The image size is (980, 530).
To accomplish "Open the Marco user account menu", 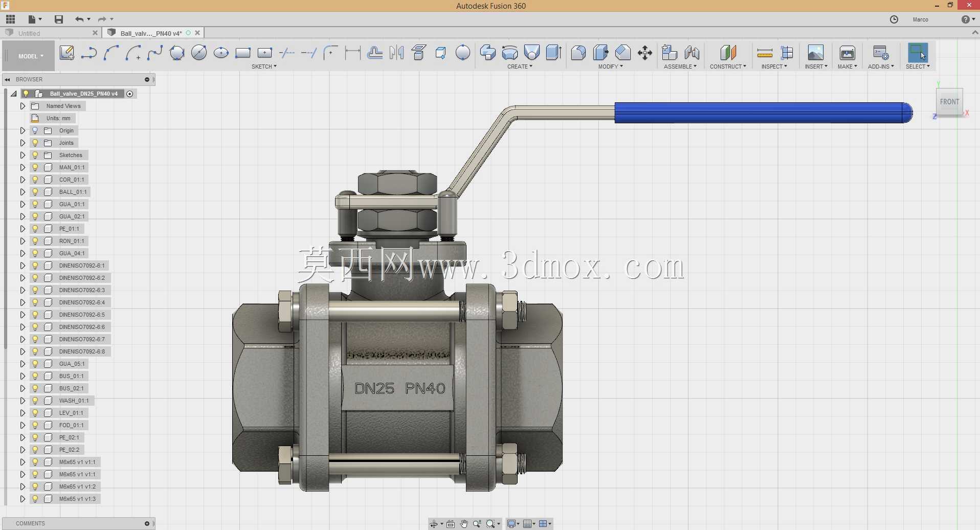I will [x=920, y=19].
